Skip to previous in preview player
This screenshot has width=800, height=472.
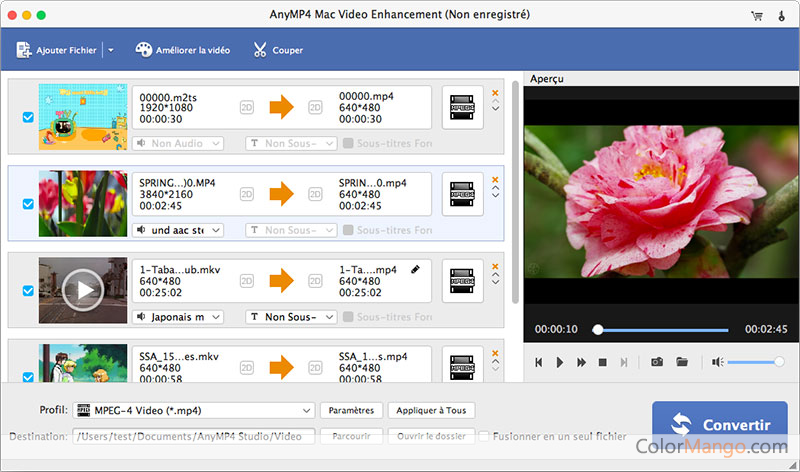[x=539, y=362]
